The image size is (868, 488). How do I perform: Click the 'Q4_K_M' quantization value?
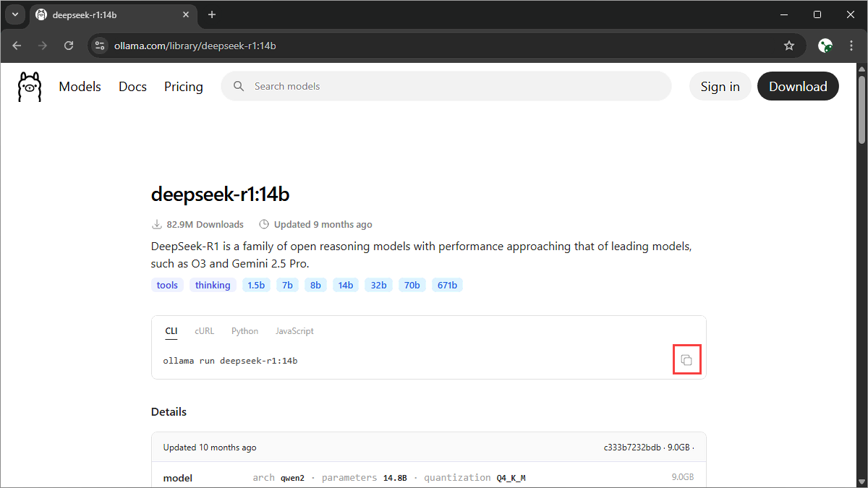point(511,477)
